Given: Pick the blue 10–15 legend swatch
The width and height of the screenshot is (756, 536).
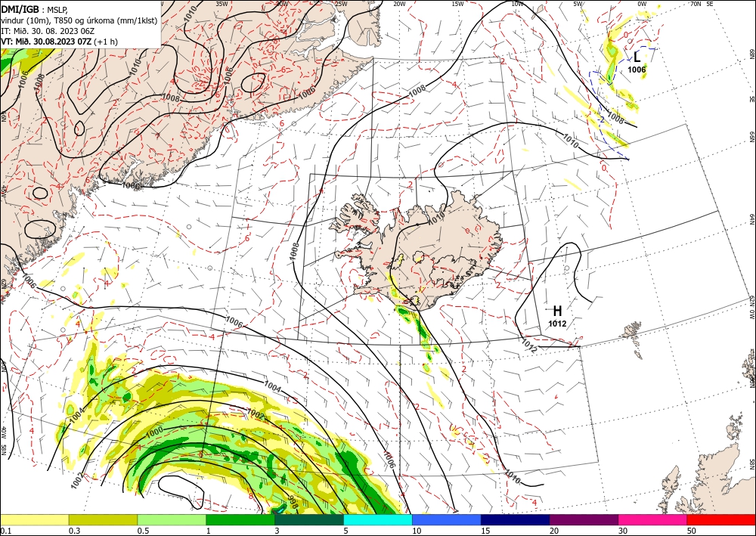Looking at the screenshot, I should point(447,519).
